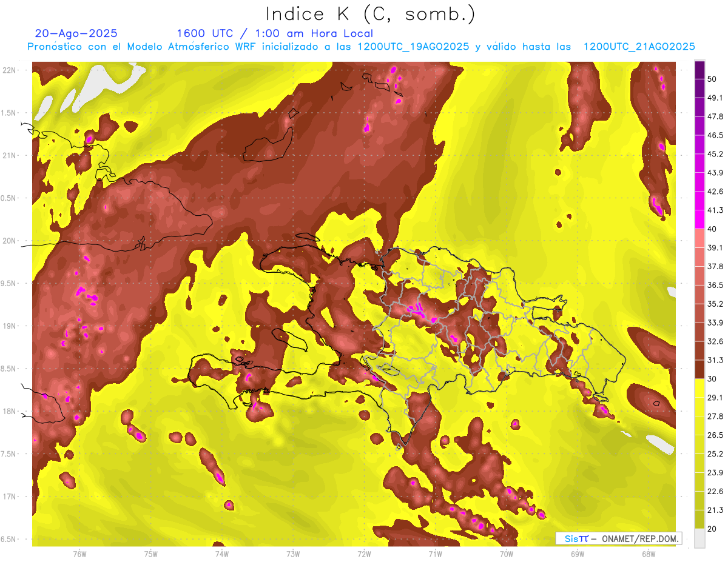Screen dimensions: 728x562
Task: Click the "68W" longitude label
Action: tap(649, 554)
